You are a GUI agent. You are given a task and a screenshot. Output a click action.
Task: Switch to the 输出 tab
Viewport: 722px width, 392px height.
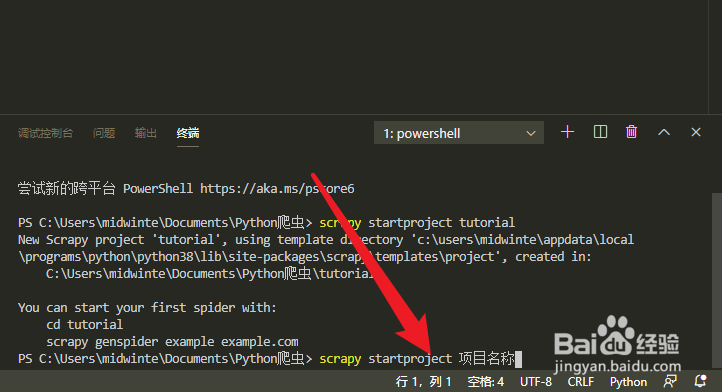click(146, 133)
